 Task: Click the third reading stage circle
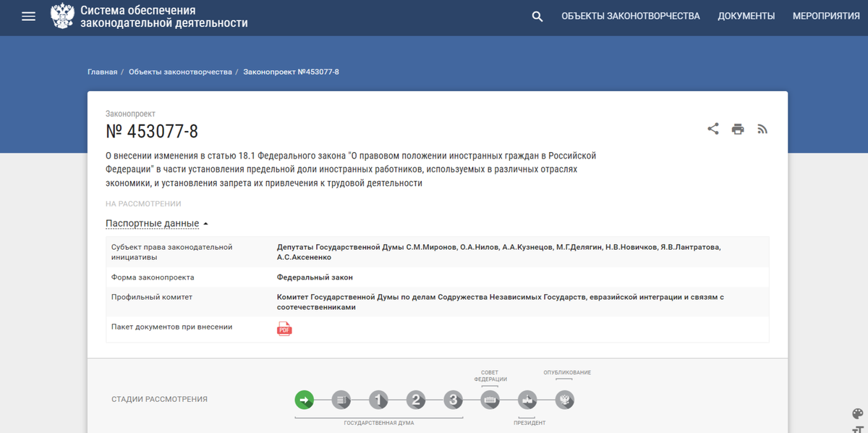[x=453, y=399]
